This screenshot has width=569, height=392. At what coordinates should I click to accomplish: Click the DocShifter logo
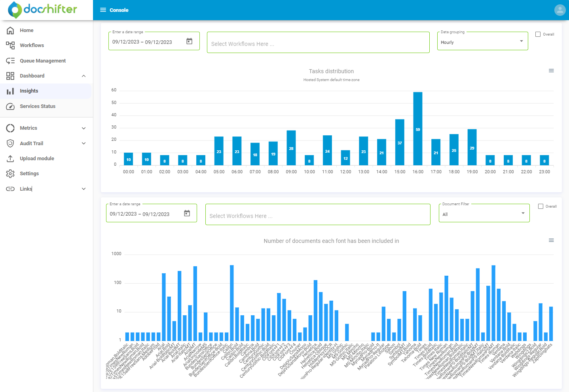coord(43,9)
